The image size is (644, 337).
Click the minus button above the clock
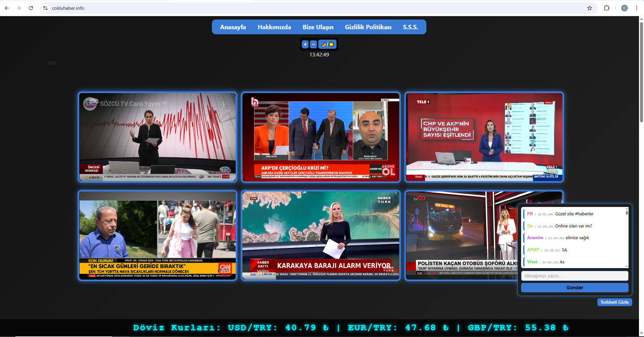[x=313, y=44]
